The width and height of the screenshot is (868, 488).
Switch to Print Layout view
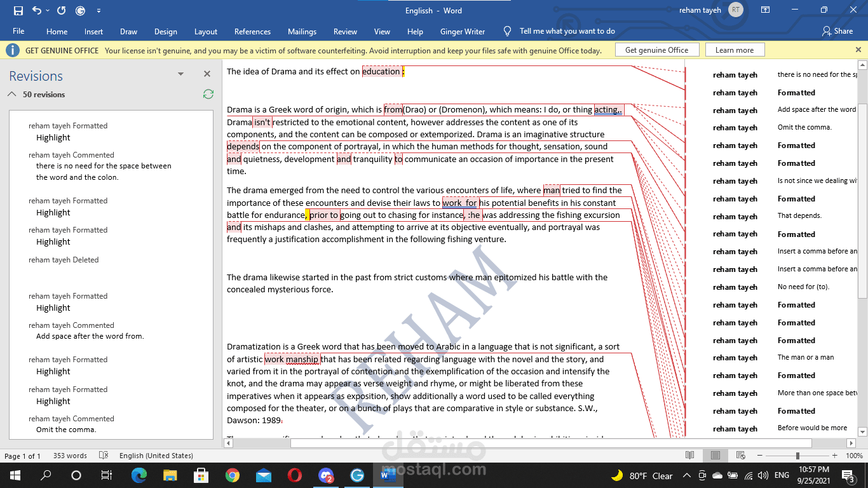click(715, 456)
